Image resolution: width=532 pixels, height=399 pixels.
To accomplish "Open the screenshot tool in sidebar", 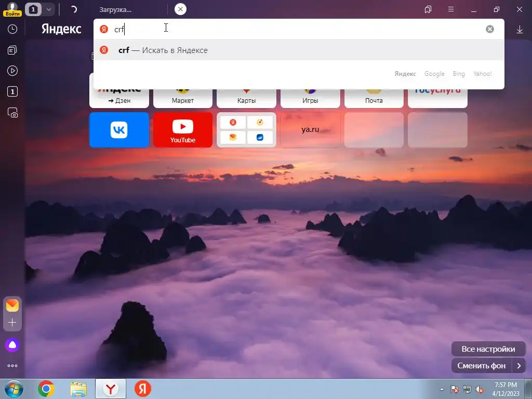I will [x=12, y=113].
